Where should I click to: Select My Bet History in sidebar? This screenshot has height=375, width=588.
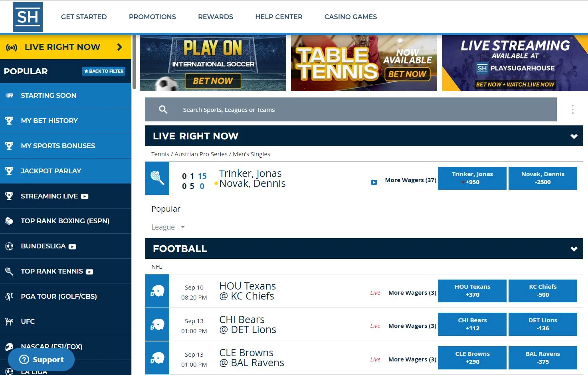pyautogui.click(x=65, y=121)
